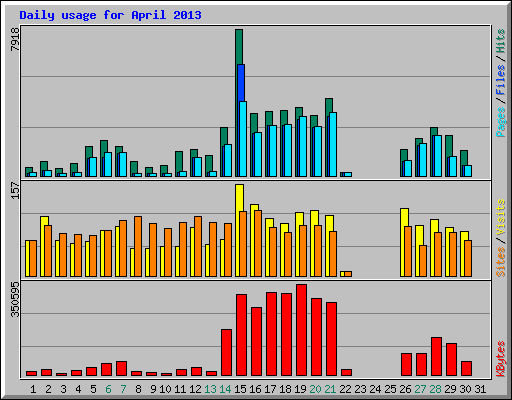
Task: Select day 23 on the x-axis
Action: tap(360, 389)
